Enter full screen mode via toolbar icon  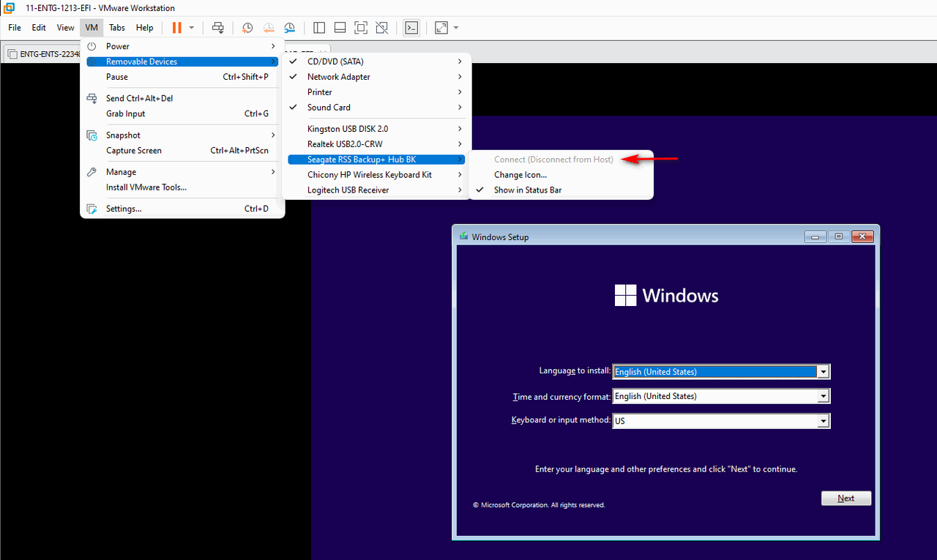pos(361,28)
